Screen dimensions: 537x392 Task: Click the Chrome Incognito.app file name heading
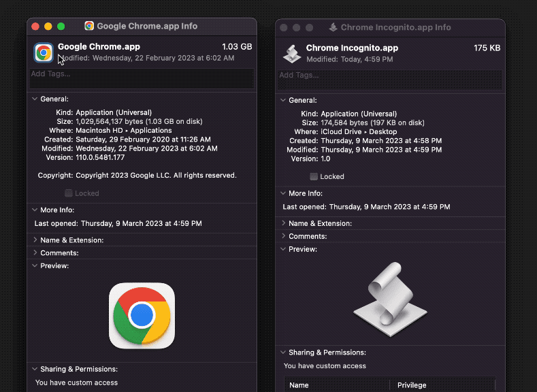[352, 48]
